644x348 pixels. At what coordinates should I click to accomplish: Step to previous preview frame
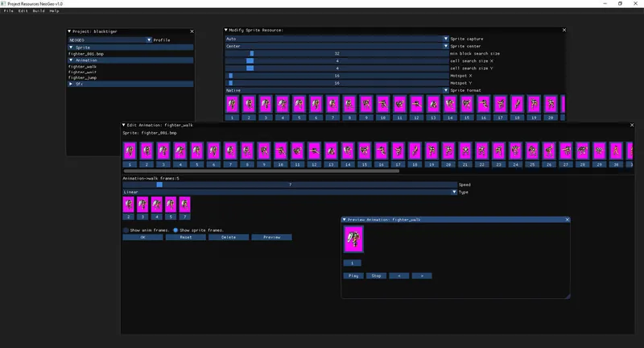tap(398, 275)
